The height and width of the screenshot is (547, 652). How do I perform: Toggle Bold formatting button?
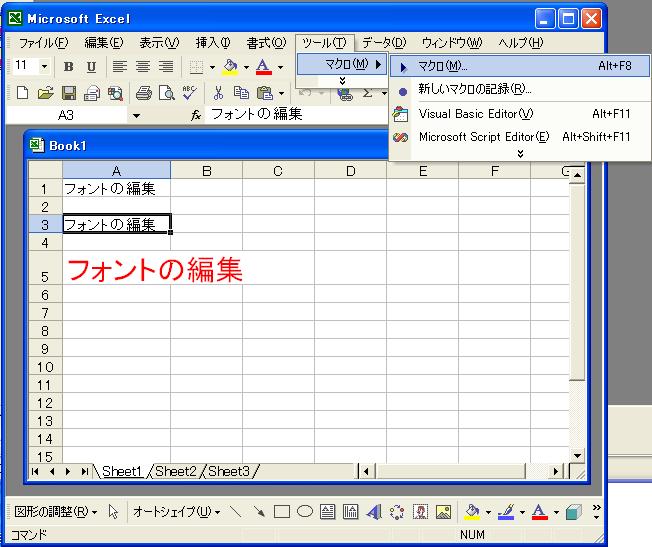[x=69, y=67]
